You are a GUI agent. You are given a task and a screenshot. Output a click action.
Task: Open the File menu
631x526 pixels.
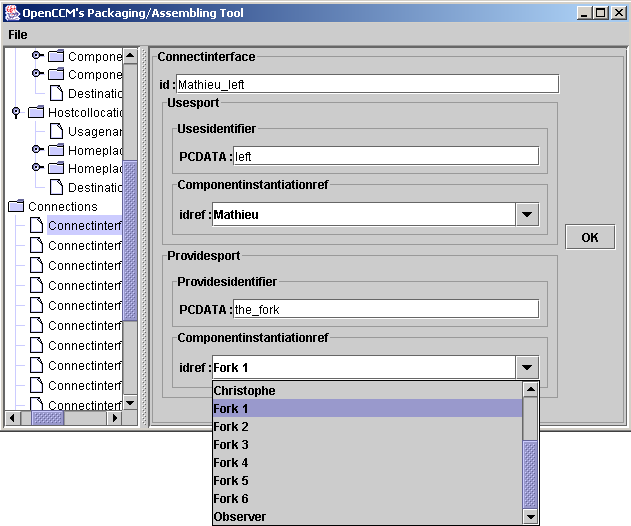tap(18, 35)
